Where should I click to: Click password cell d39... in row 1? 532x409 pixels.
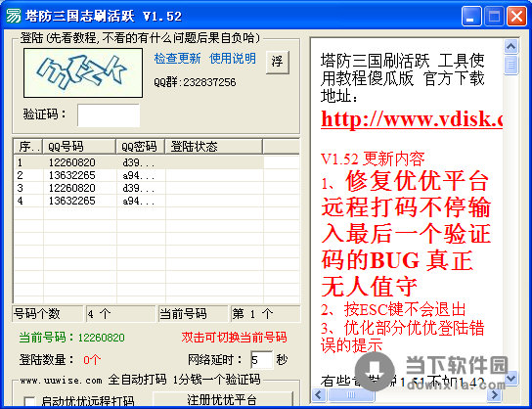139,163
